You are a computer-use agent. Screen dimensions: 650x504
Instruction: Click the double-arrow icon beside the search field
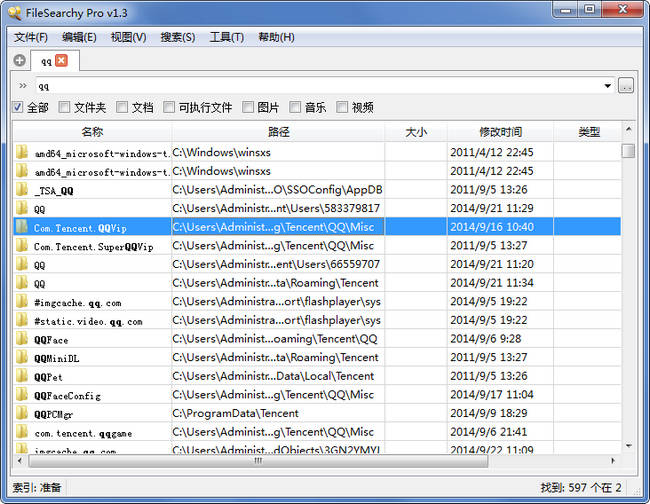[23, 86]
